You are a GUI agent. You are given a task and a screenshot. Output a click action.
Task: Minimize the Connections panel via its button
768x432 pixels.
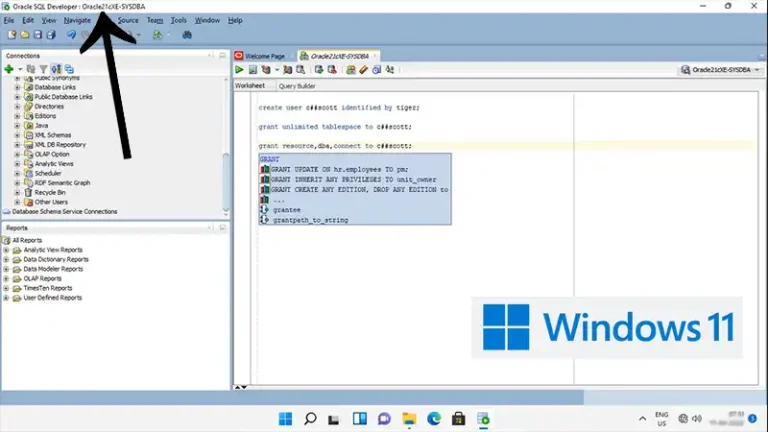click(222, 56)
